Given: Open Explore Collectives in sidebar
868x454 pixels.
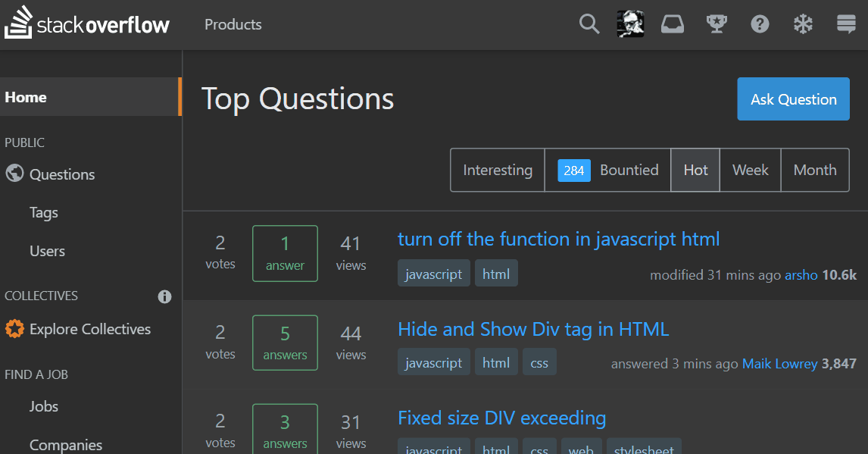Looking at the screenshot, I should (89, 329).
